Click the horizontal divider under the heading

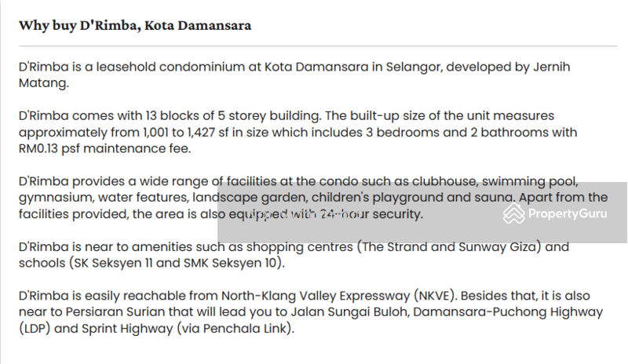[x=318, y=46]
